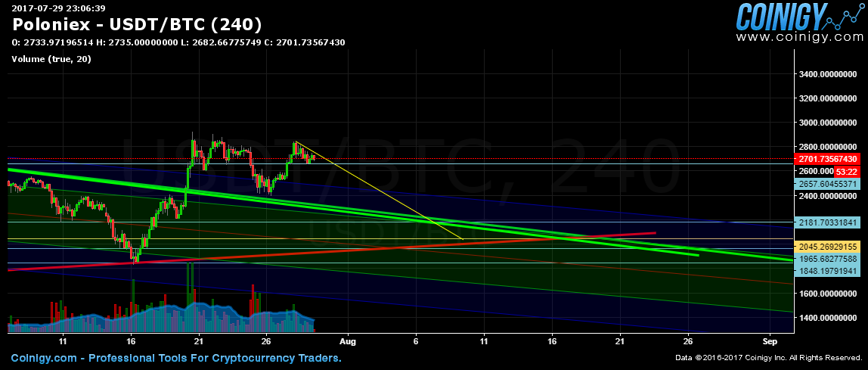Viewport: 868px width, 370px height.
Task: Open the www.coinigy.com link
Action: click(799, 39)
